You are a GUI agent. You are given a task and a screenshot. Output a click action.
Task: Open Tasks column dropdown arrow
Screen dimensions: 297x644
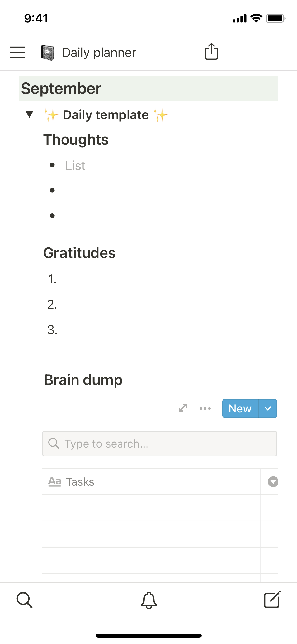pos(273,482)
